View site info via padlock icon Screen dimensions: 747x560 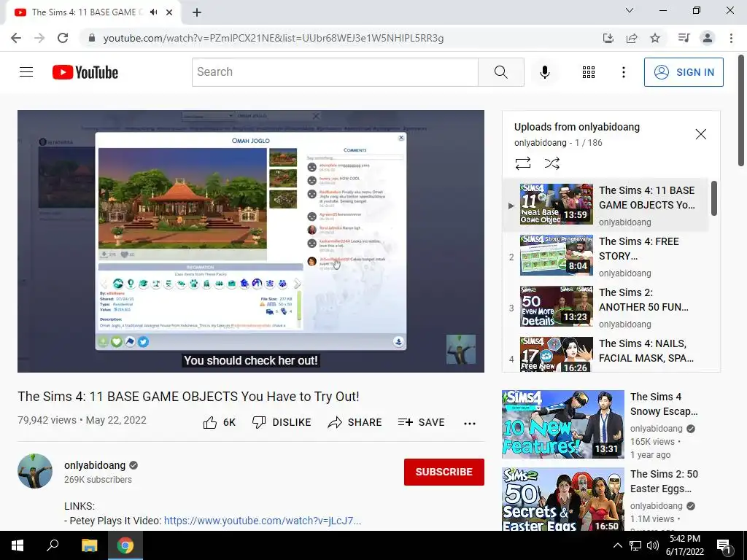[92, 38]
